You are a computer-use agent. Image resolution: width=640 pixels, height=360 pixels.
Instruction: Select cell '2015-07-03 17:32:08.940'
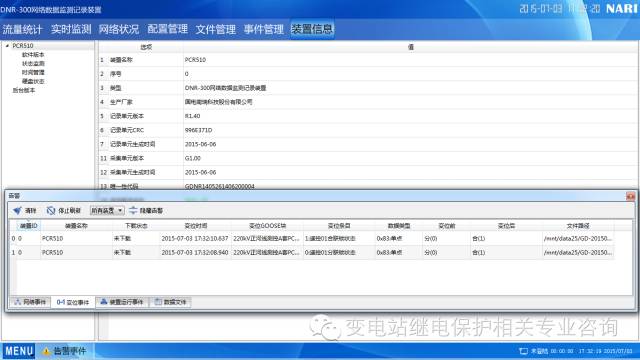coord(195,253)
